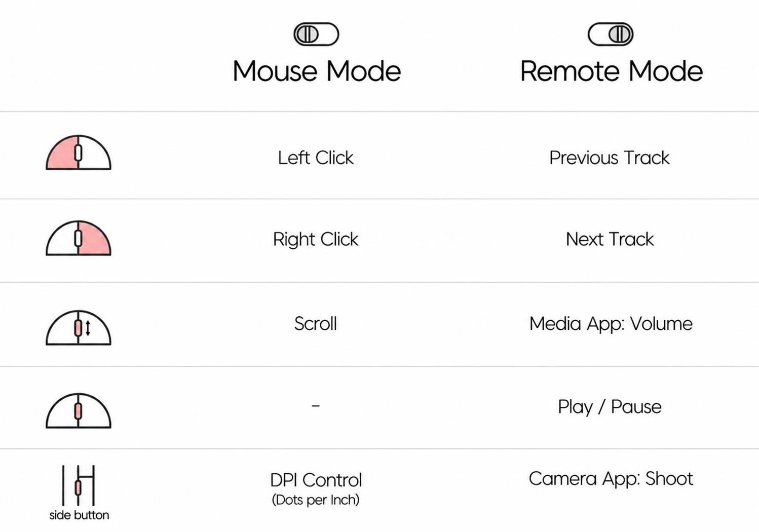Click the Mouse Mode heading
This screenshot has height=532, width=759.
tap(317, 71)
